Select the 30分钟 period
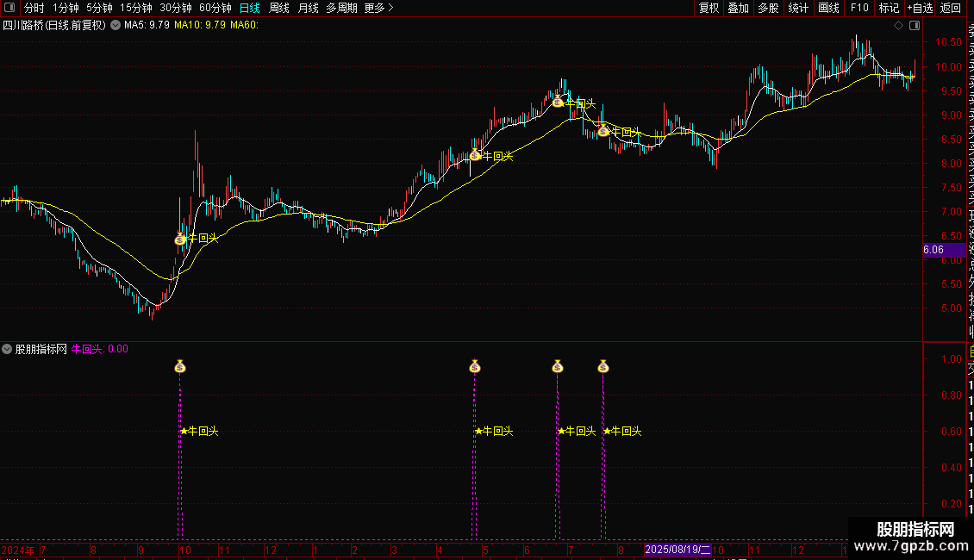 (x=176, y=8)
